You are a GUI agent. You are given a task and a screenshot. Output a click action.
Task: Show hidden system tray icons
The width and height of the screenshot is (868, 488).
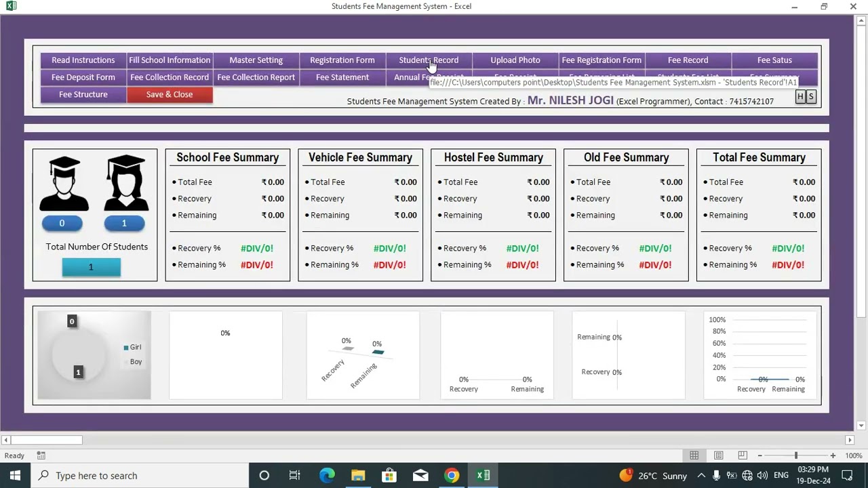point(701,475)
